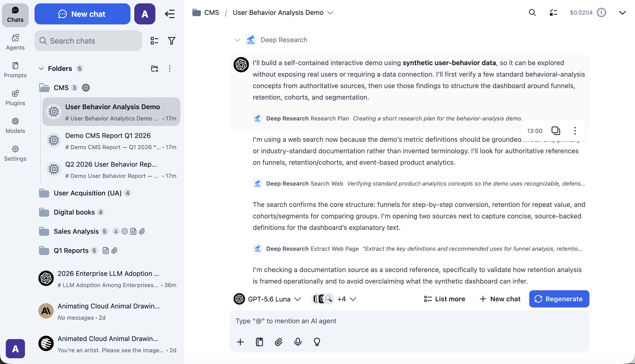Switch to the Agents tab

(15, 42)
